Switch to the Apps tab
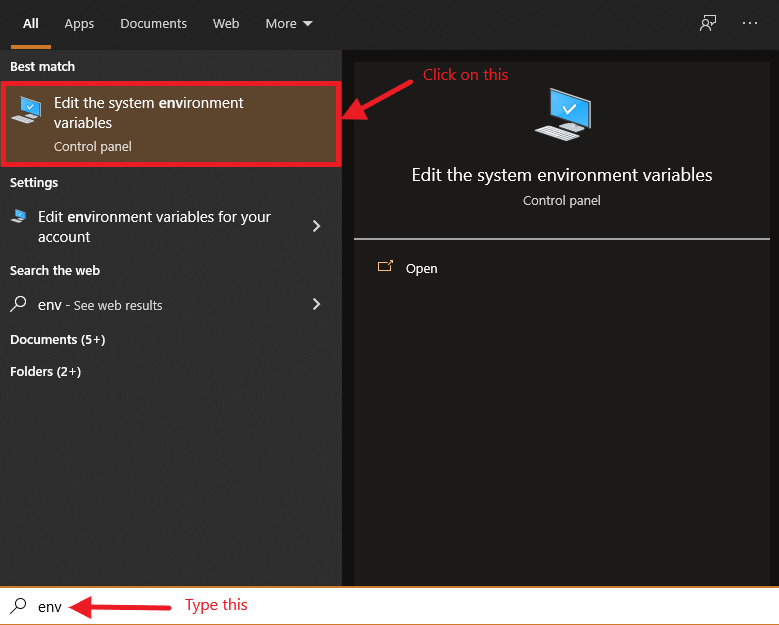 click(79, 23)
